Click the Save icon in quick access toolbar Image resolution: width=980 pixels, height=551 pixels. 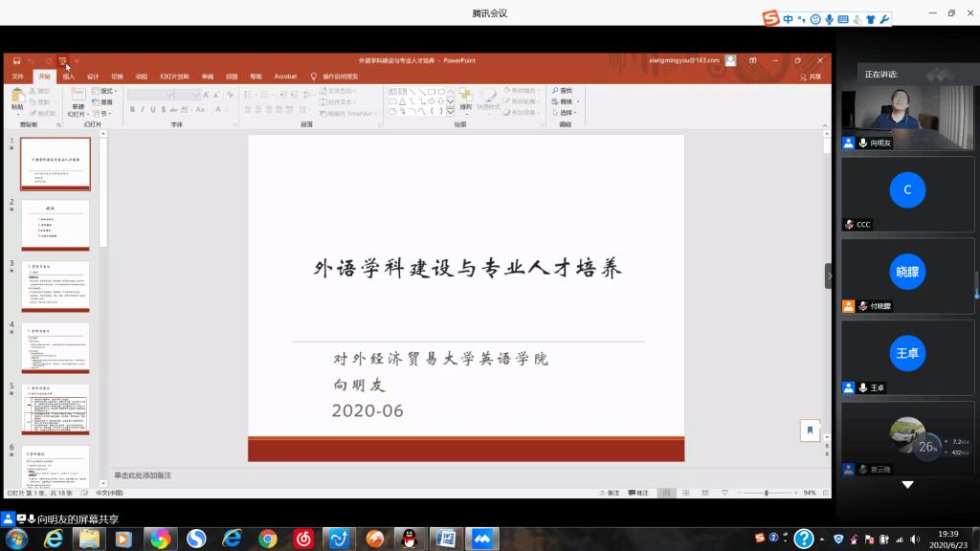[16, 61]
